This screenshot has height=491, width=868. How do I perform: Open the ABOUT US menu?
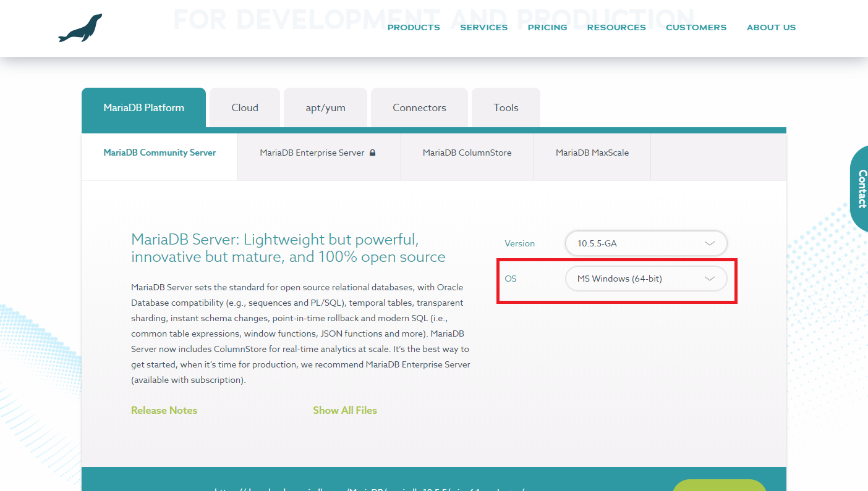(771, 27)
